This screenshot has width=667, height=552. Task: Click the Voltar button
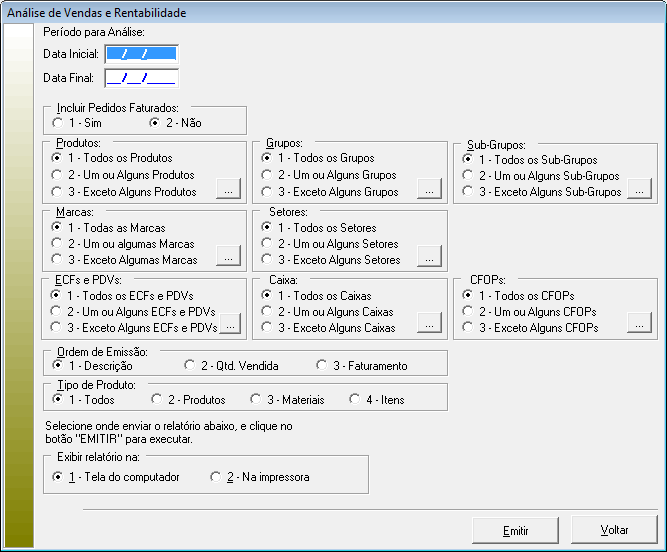pyautogui.click(x=614, y=530)
